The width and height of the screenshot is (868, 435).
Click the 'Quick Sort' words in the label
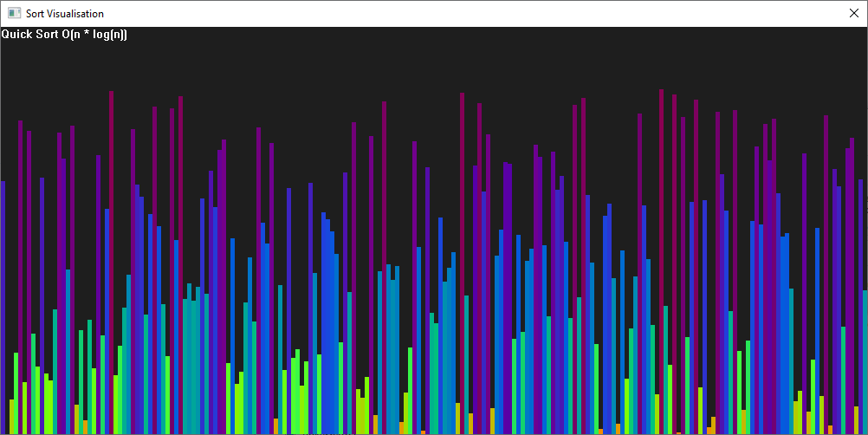31,35
